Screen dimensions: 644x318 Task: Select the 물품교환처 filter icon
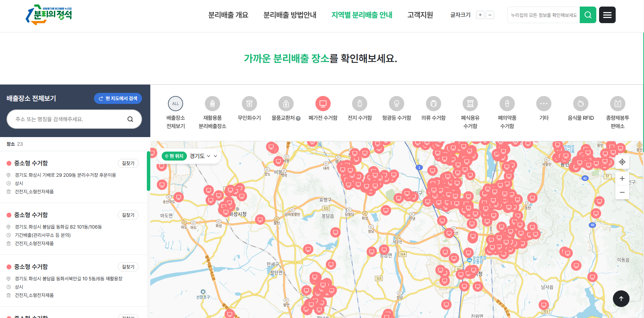click(286, 104)
